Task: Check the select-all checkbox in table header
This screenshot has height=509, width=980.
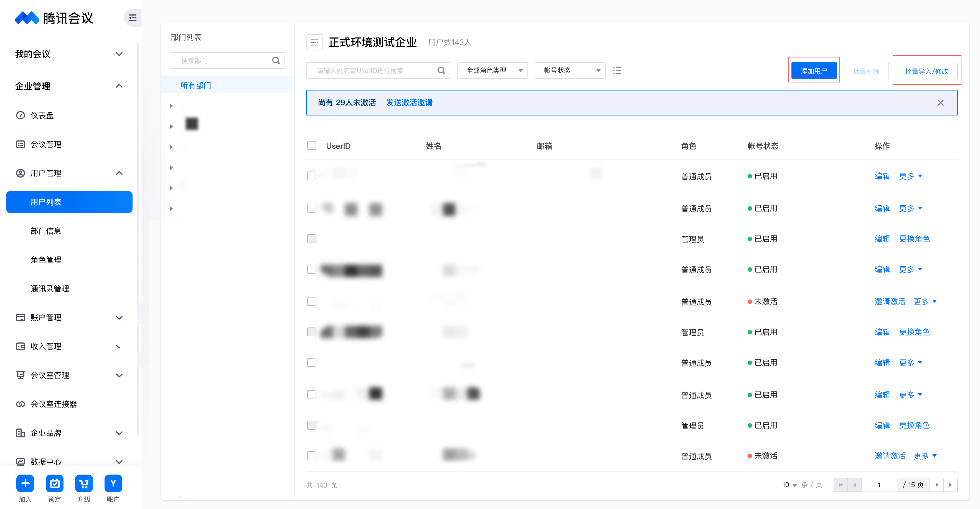Action: [312, 146]
